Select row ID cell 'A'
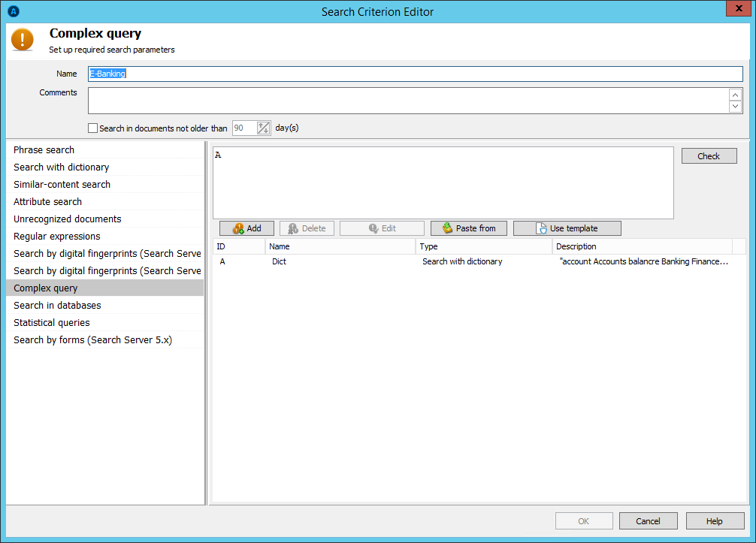Viewport: 756px width, 543px height. coord(222,261)
